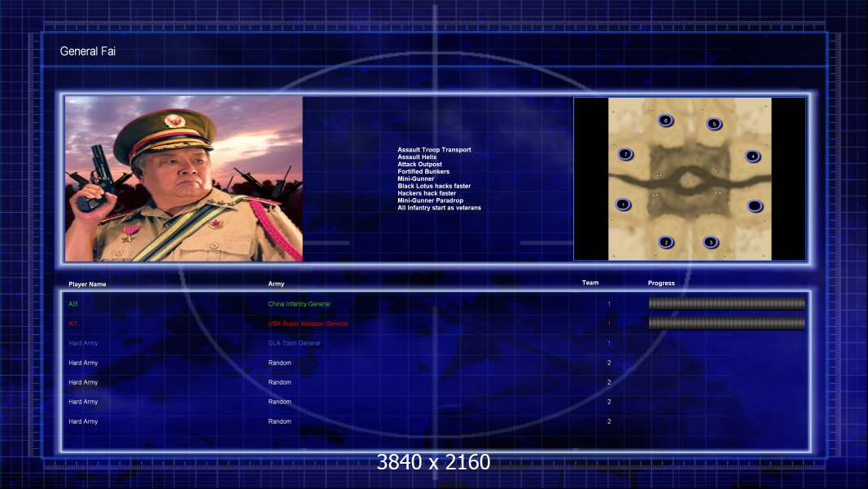The width and height of the screenshot is (868, 489).
Task: Select the China Infantry General army entry
Action: click(299, 304)
